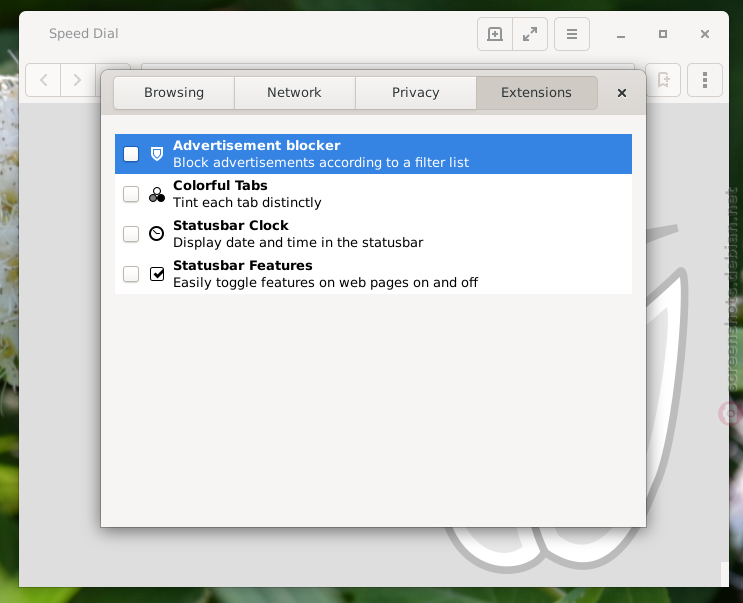The image size is (743, 603).
Task: Minimize the Speed Dial window
Action: 621,35
